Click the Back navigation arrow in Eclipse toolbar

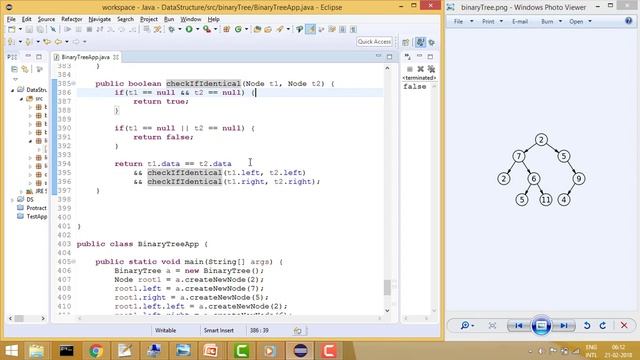tap(58, 42)
